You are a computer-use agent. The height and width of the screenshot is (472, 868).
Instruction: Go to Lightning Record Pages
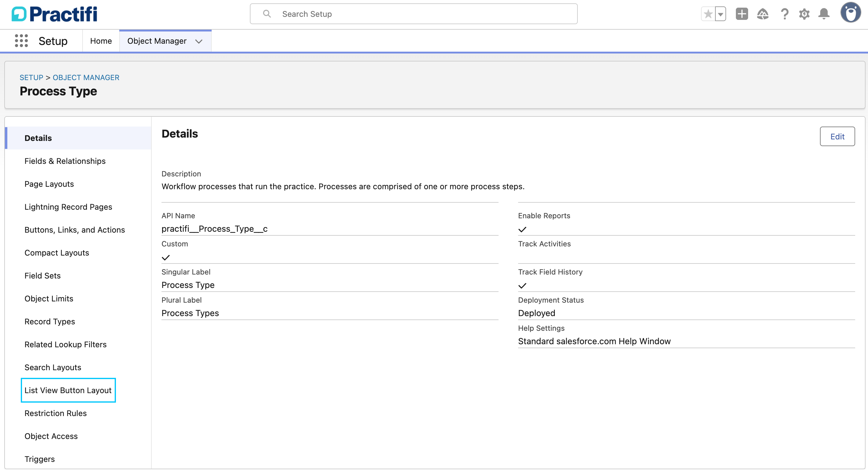coord(69,207)
